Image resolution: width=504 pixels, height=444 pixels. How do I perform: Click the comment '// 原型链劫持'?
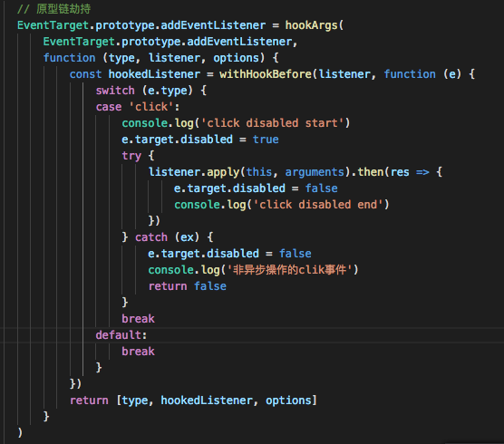click(x=53, y=9)
